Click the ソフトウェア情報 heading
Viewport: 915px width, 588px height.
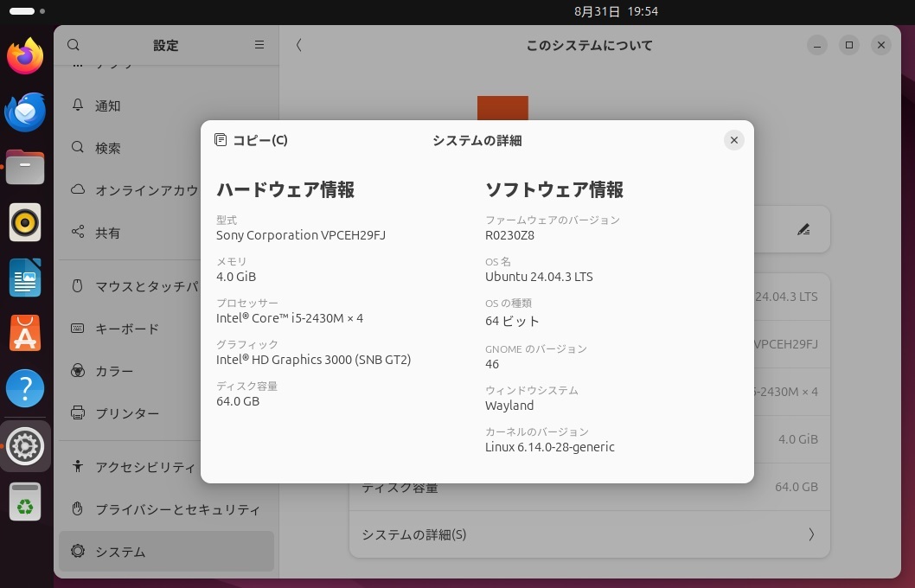coord(554,189)
